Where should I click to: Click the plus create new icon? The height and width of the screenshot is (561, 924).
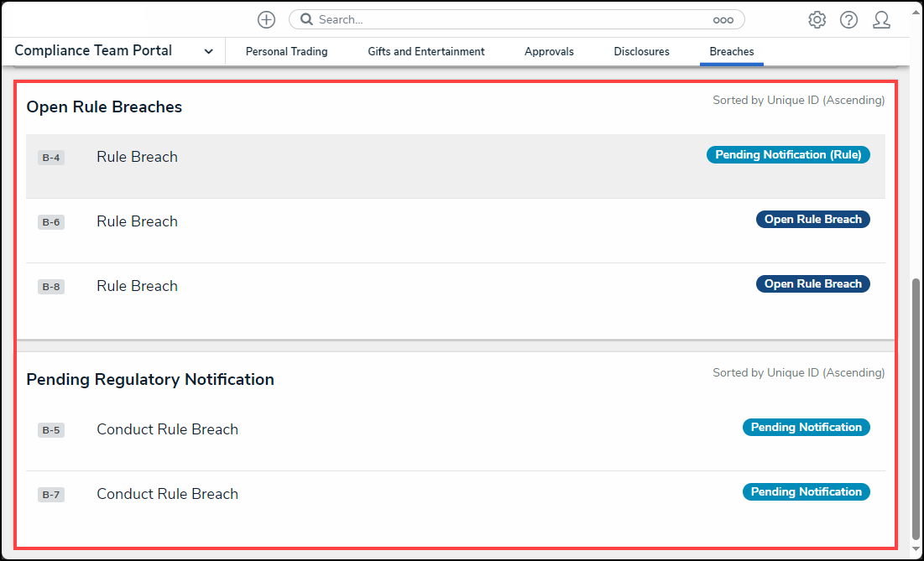pos(266,19)
